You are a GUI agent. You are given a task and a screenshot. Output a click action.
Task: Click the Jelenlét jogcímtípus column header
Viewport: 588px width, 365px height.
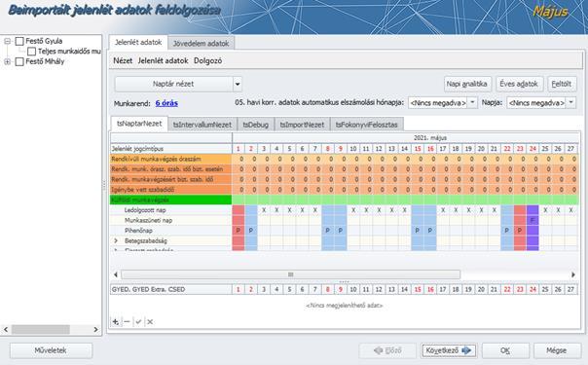tap(171, 149)
